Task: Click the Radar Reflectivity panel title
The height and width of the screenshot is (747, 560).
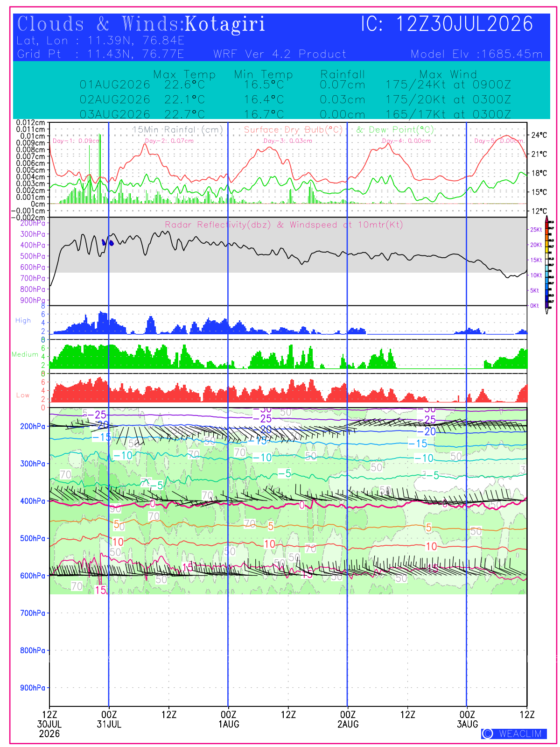Action: tap(284, 225)
